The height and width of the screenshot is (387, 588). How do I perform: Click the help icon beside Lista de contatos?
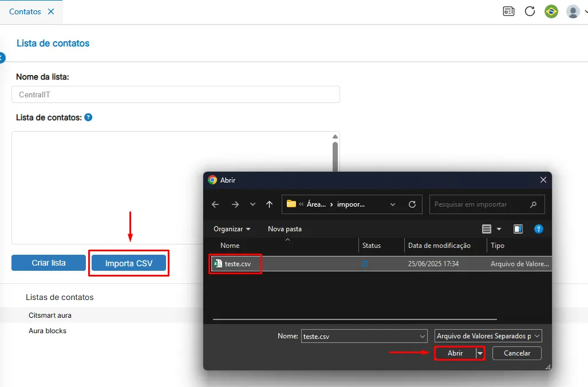pos(88,117)
